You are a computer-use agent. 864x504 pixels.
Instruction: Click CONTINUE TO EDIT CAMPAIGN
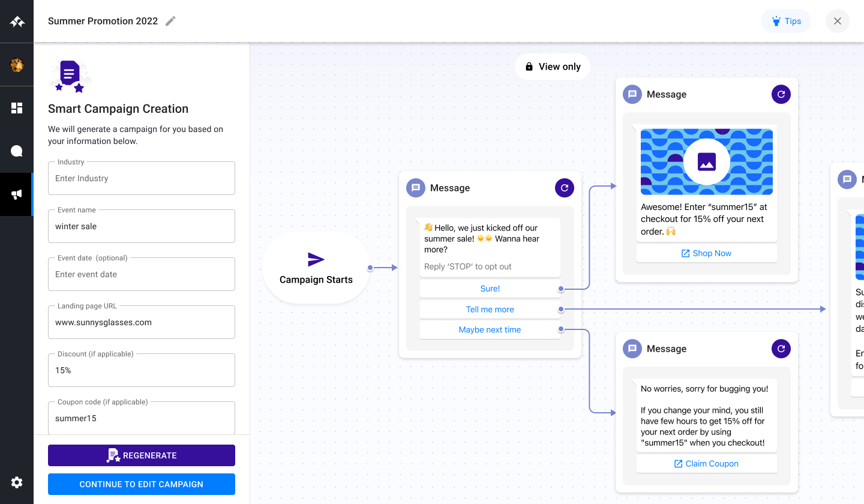(141, 484)
